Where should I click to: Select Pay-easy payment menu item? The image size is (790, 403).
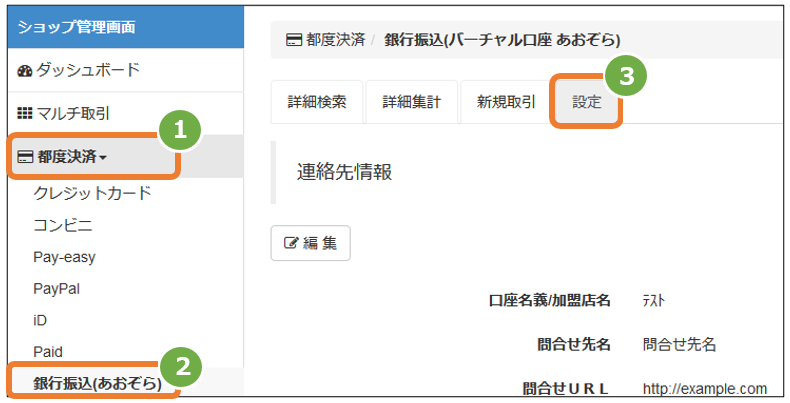(64, 257)
